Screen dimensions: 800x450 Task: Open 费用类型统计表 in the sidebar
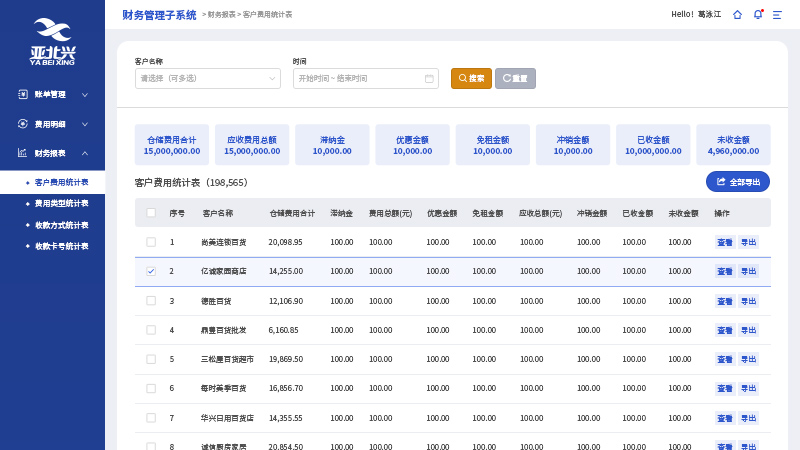(x=61, y=204)
